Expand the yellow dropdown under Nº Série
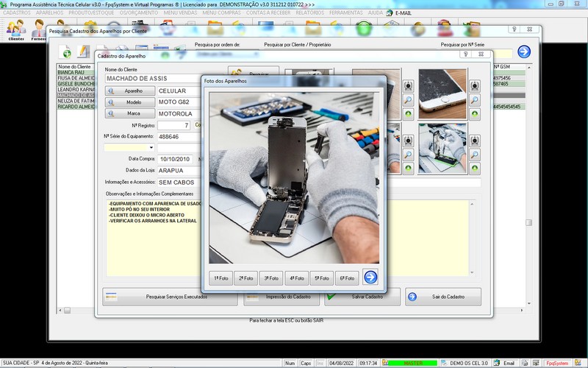This screenshot has height=368, width=588. pos(151,147)
